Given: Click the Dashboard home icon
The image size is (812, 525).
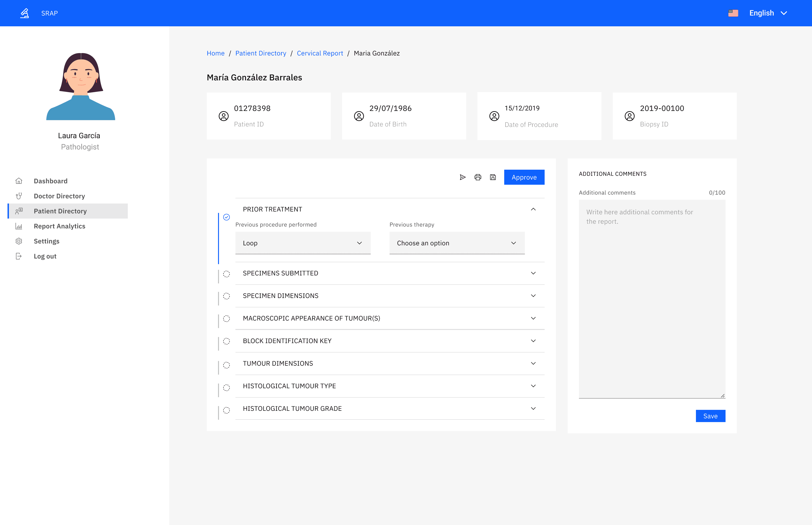Looking at the screenshot, I should 19,181.
